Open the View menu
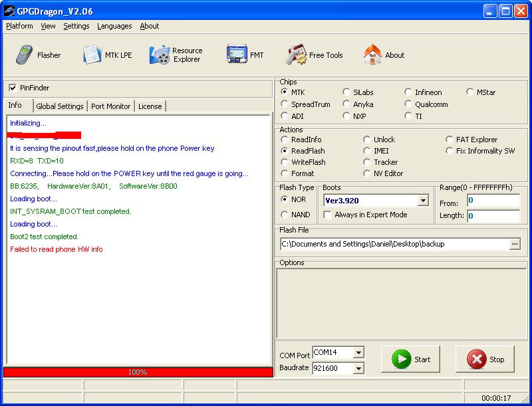This screenshot has width=532, height=406. pos(48,26)
